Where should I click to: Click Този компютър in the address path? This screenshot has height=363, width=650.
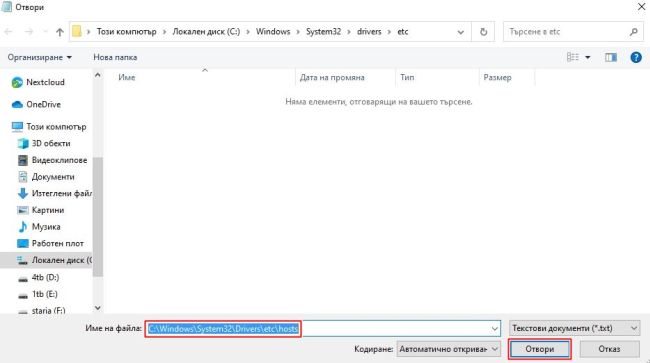coord(126,31)
